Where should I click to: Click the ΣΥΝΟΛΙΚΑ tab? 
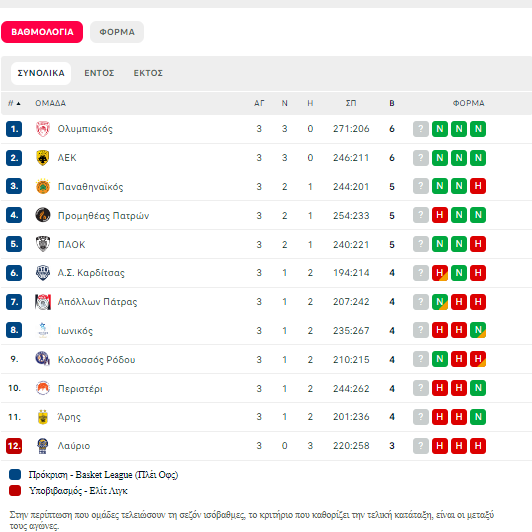tap(41, 73)
